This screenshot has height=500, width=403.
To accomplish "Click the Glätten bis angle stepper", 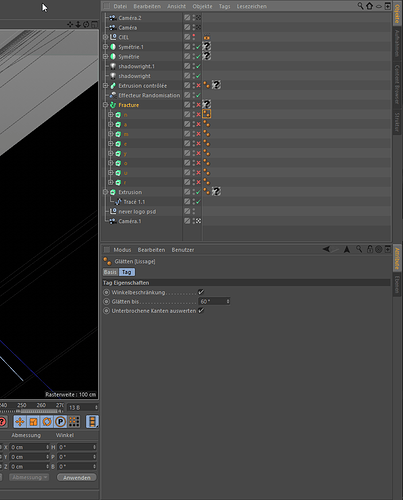I will (228, 301).
